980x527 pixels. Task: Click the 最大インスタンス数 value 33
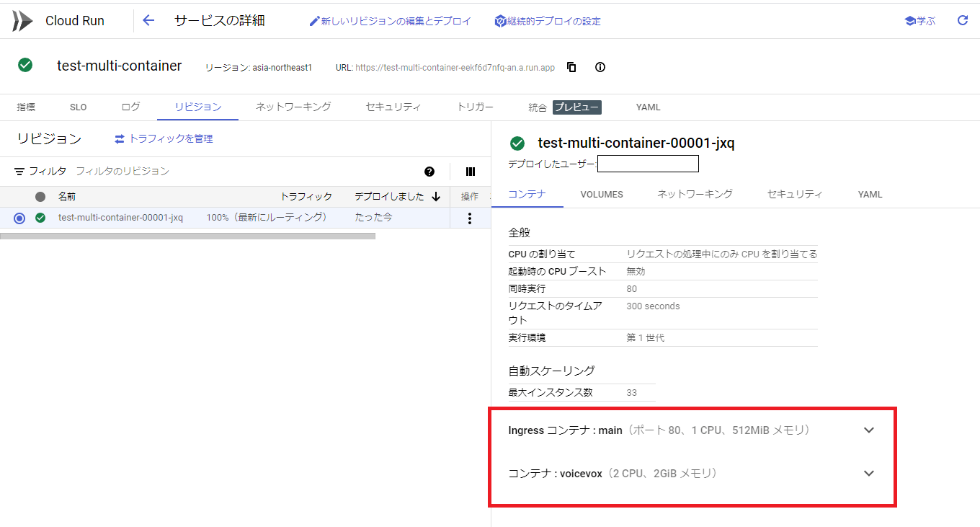[x=632, y=393]
